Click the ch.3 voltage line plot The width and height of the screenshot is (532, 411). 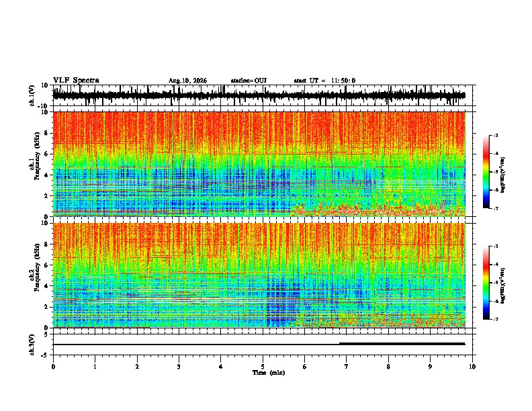click(x=262, y=345)
